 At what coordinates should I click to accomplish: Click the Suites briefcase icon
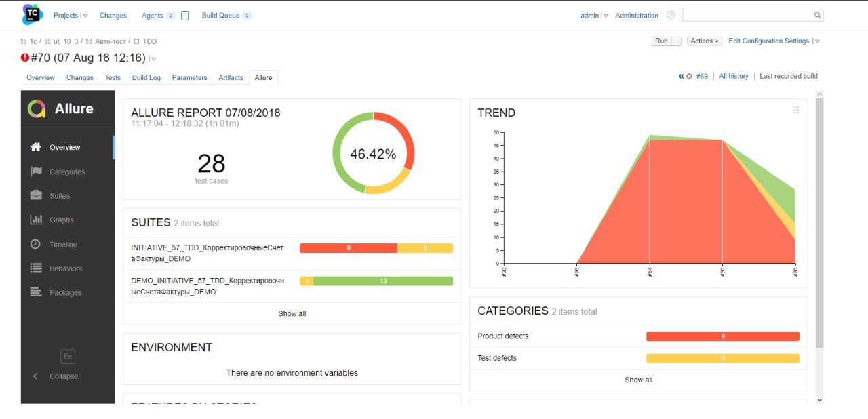pyautogui.click(x=36, y=195)
